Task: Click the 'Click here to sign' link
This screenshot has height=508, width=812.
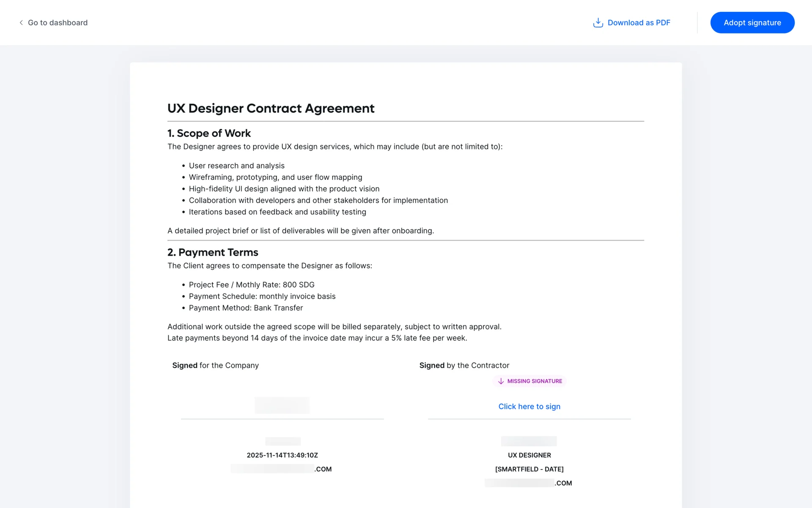Action: tap(529, 406)
